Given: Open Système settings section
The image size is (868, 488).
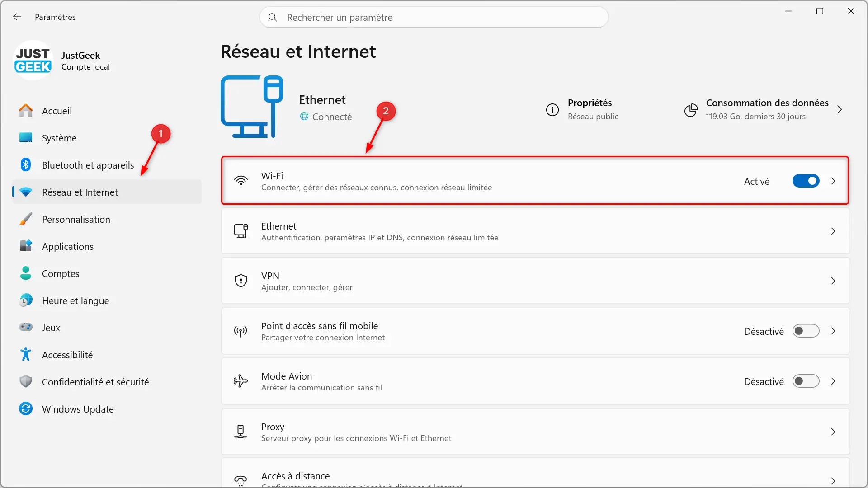Looking at the screenshot, I should 107,138.
